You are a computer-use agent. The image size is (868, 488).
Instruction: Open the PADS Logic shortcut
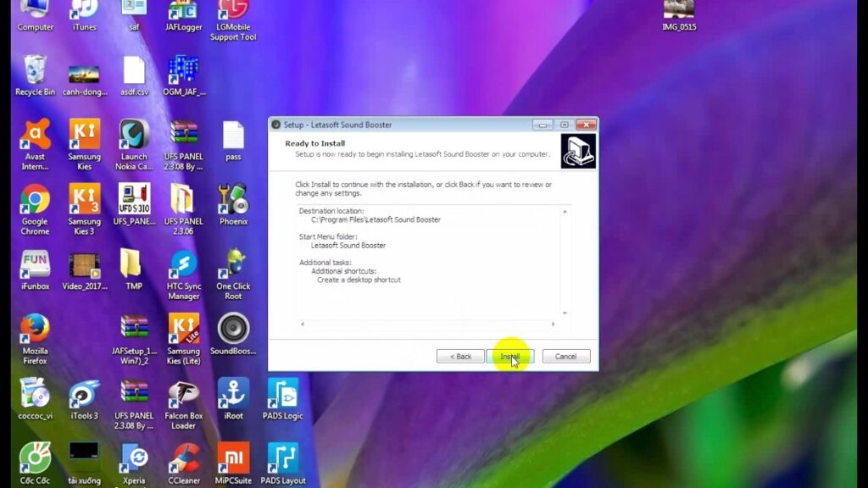[283, 399]
